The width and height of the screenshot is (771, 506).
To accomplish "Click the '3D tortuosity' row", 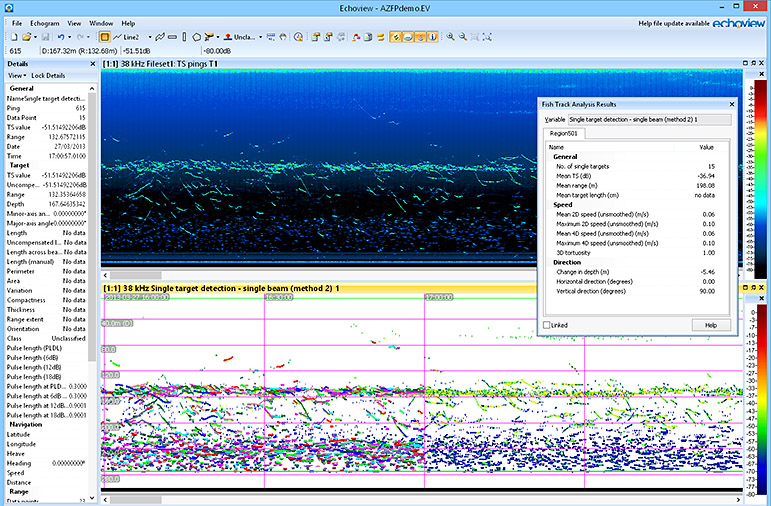I will (x=635, y=253).
